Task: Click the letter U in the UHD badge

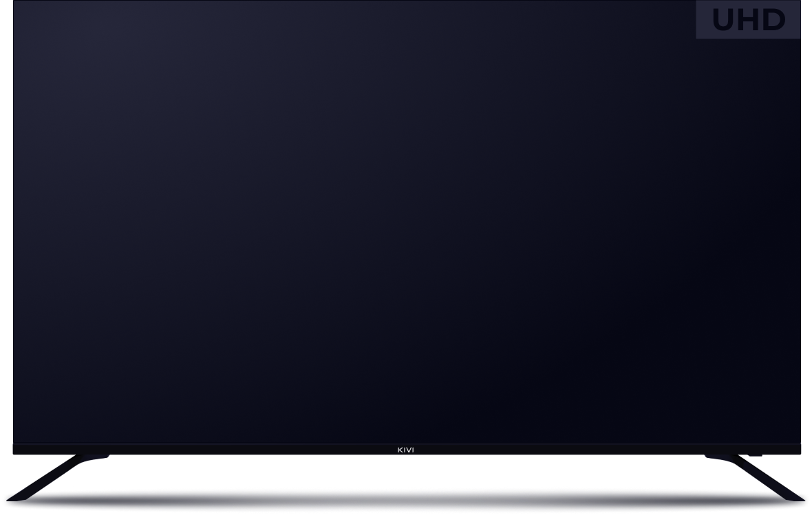Action: pos(723,21)
